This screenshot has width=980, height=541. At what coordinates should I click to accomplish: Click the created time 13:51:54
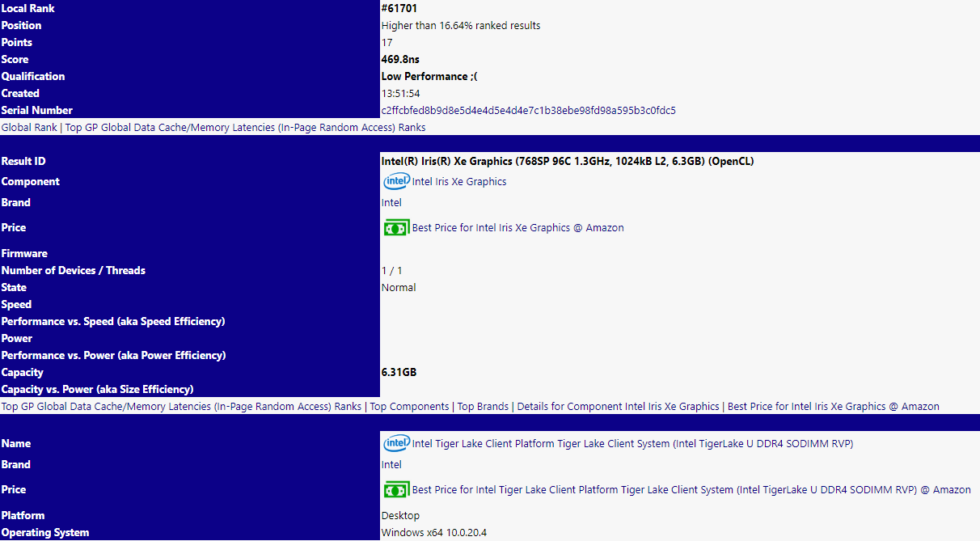400,93
